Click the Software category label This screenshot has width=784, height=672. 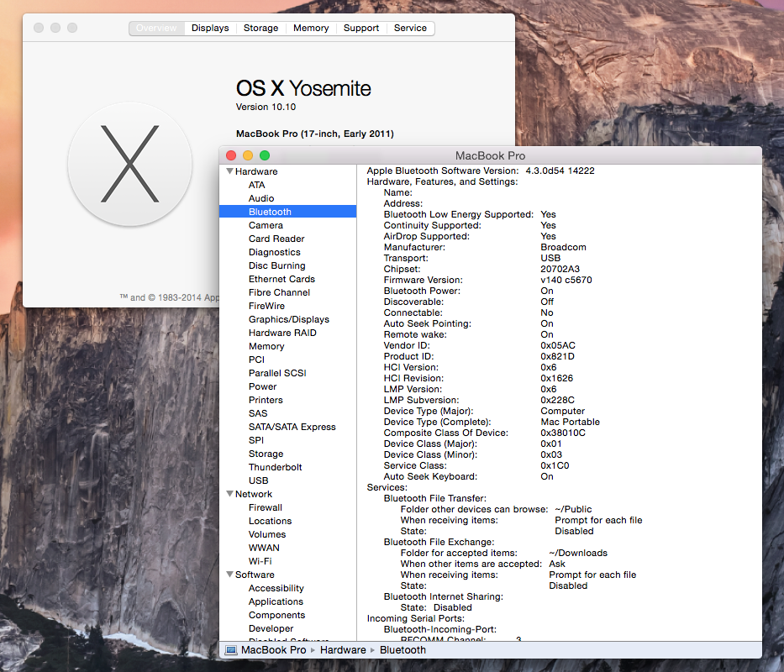point(255,575)
